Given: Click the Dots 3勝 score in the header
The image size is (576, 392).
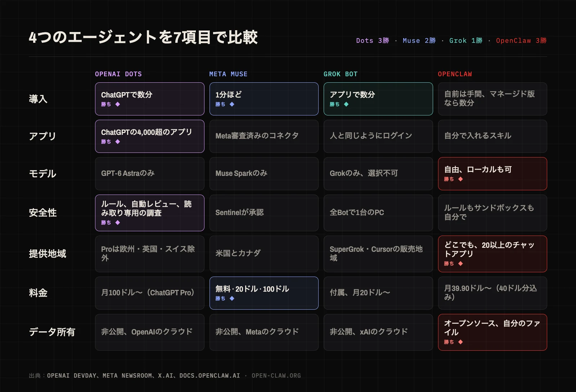Looking at the screenshot, I should coord(373,41).
